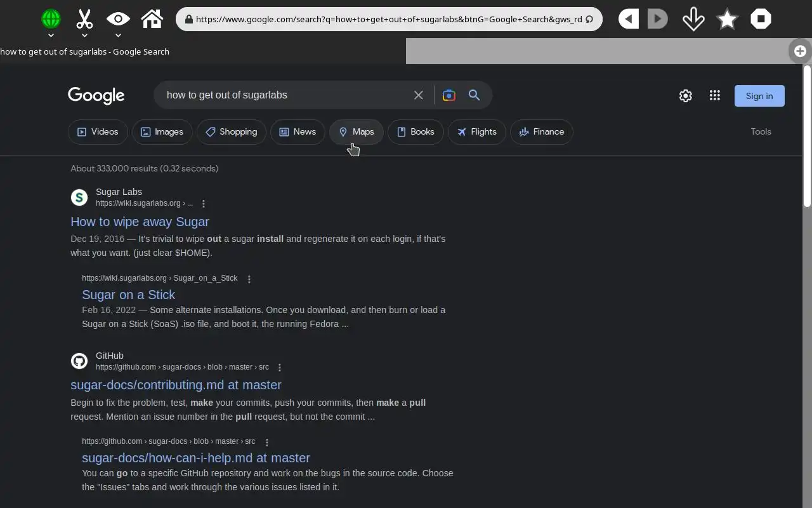Open 'How to wipe away Sugar' result

click(x=140, y=222)
